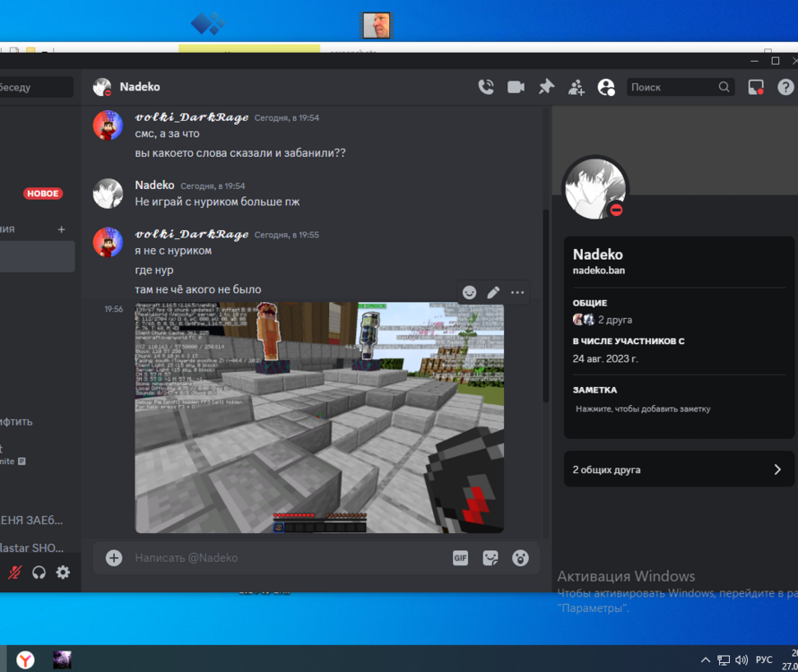Screen dimensions: 798x672
Task: Open the ЕНЯ ЗАЕБ... conversation
Action: tap(31, 520)
